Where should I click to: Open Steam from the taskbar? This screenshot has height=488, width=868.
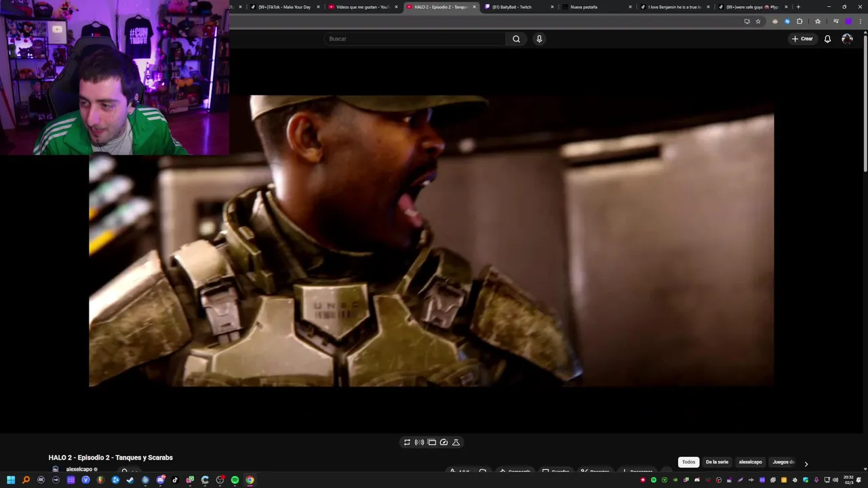[130, 480]
